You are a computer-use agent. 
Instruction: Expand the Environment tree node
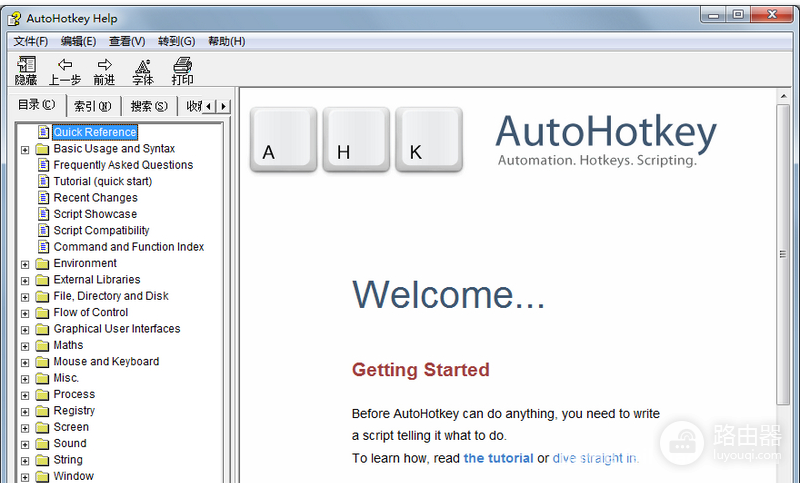coord(24,264)
